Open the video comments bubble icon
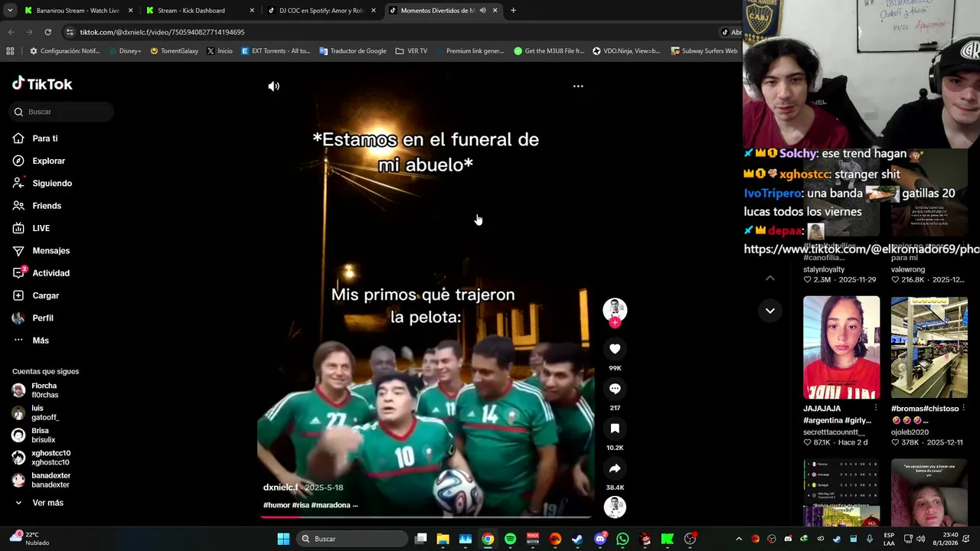Image resolution: width=980 pixels, height=551 pixels. 615,389
